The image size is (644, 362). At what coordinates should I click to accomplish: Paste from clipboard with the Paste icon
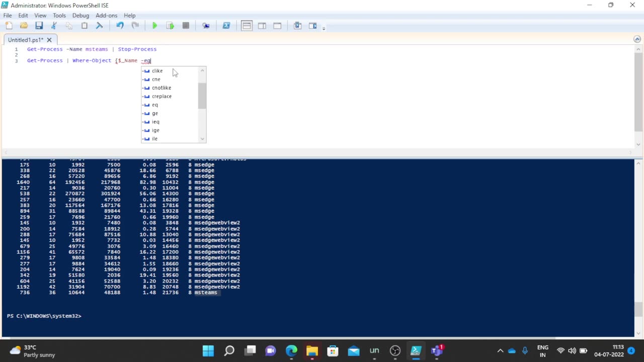click(x=85, y=26)
